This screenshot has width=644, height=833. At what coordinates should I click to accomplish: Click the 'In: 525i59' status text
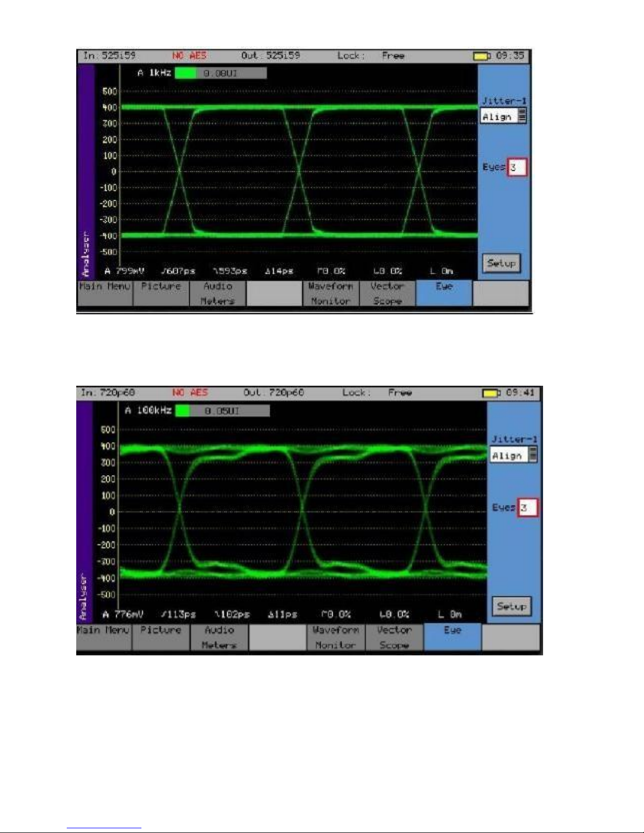[109, 55]
